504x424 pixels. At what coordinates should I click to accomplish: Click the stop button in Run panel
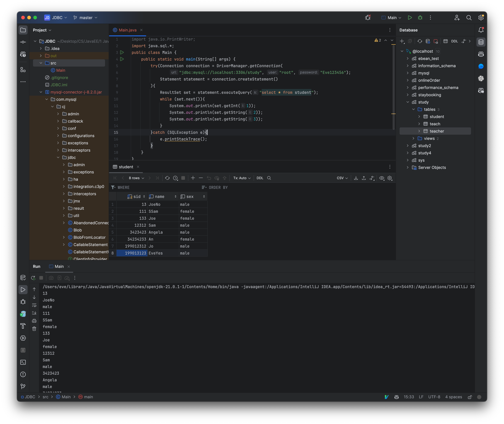click(x=42, y=278)
